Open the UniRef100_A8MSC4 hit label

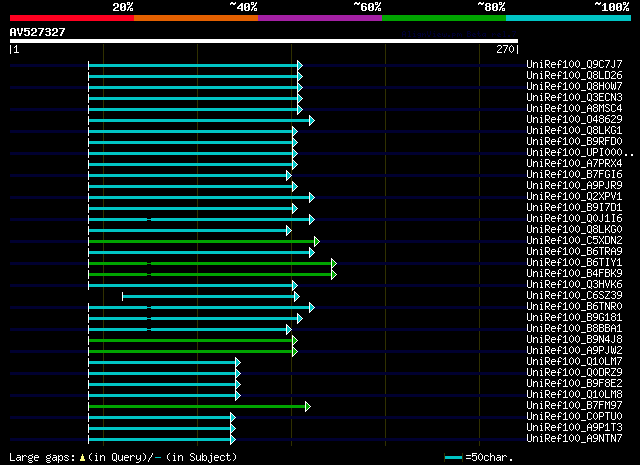(574, 108)
